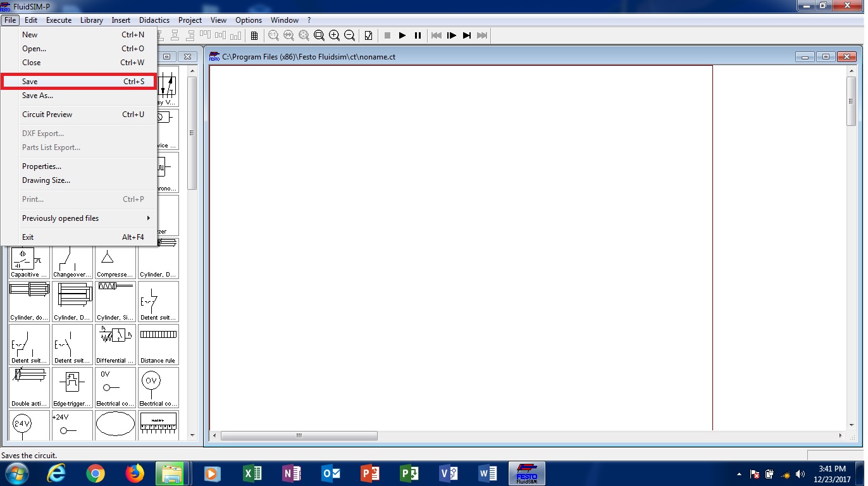Open the Edit menu

coord(31,20)
